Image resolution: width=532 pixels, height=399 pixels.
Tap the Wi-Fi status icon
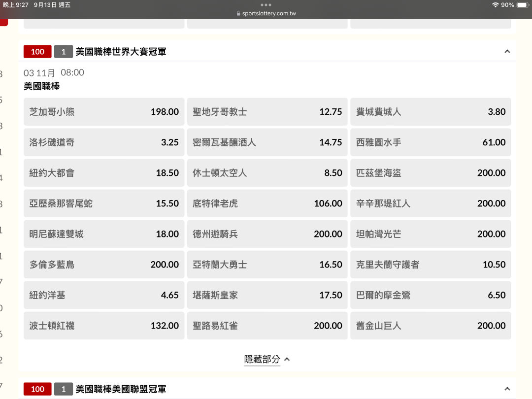coord(496,5)
